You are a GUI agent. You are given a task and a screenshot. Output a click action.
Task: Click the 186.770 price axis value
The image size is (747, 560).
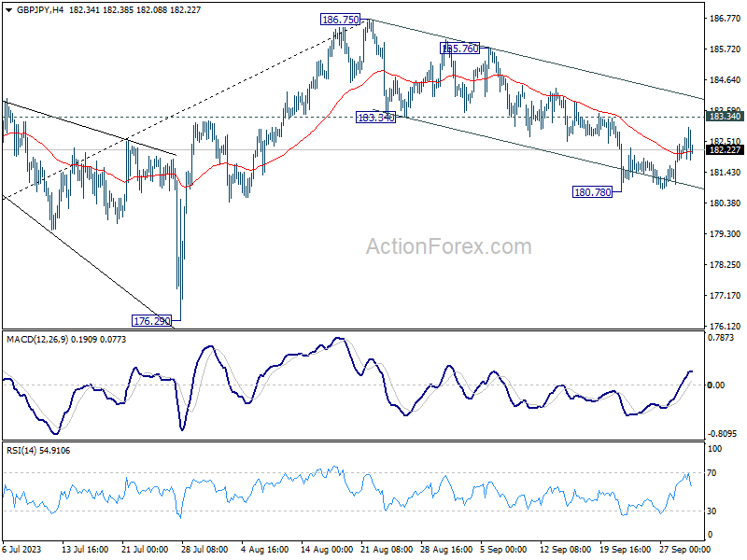coord(726,19)
